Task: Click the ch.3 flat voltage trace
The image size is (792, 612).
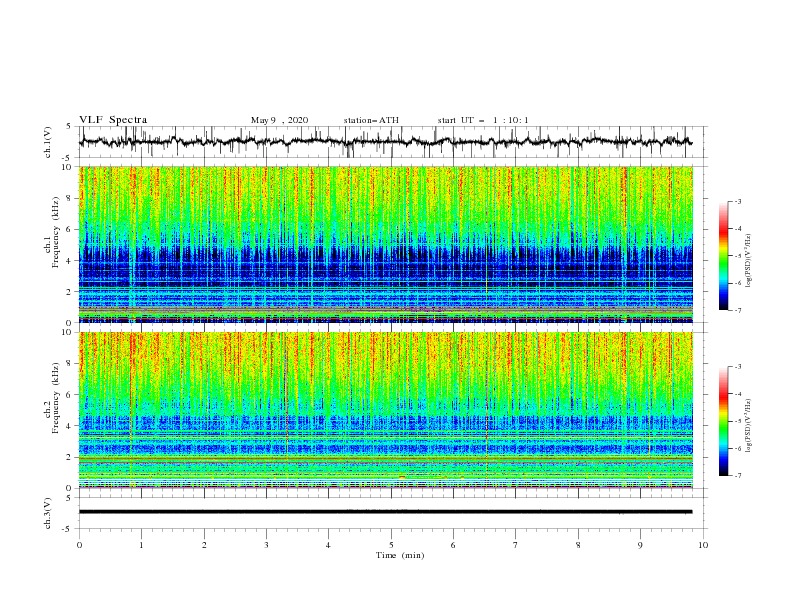Action: click(x=385, y=512)
